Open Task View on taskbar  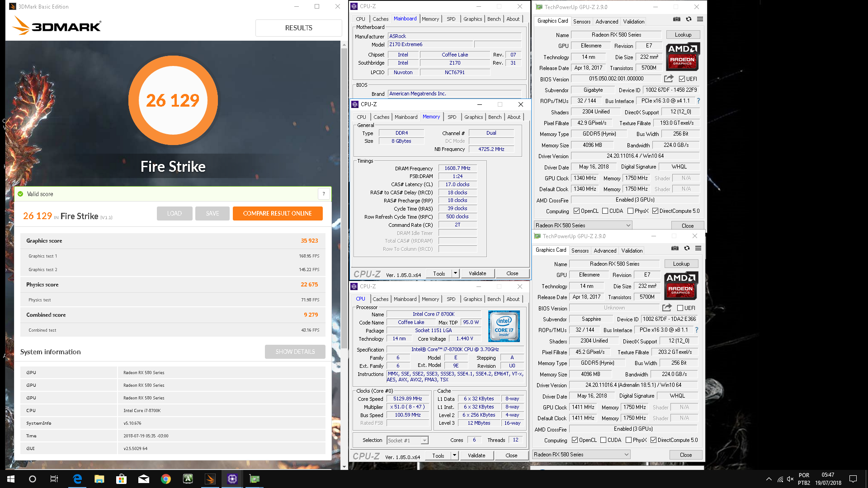(x=54, y=479)
